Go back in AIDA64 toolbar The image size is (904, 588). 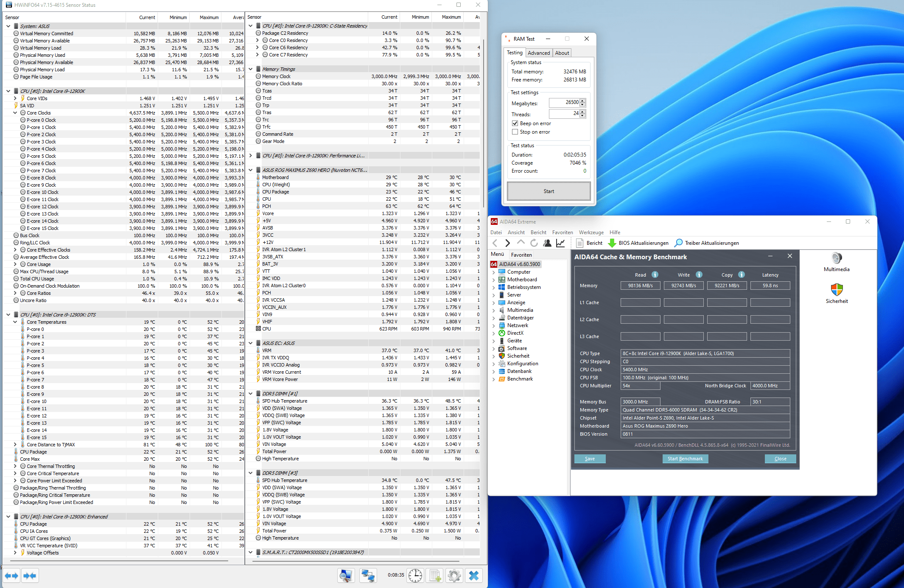495,243
